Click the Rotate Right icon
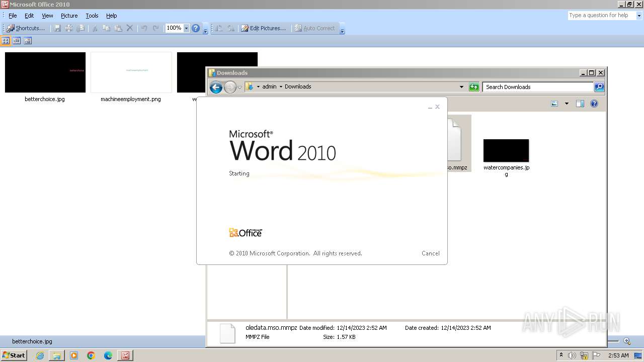 point(230,28)
